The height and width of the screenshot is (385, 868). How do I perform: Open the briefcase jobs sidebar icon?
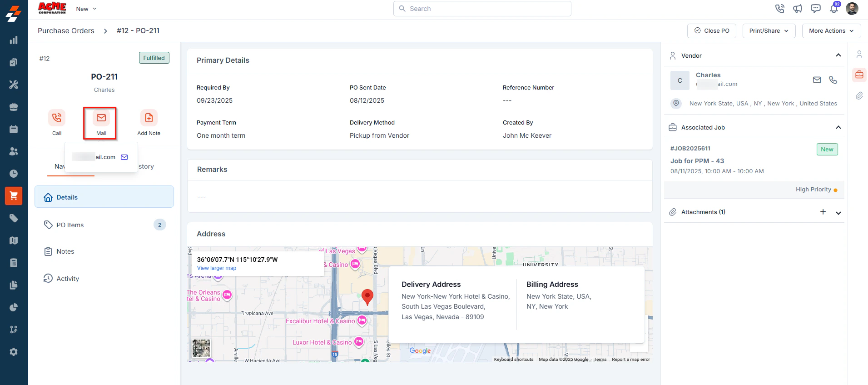coord(14,107)
